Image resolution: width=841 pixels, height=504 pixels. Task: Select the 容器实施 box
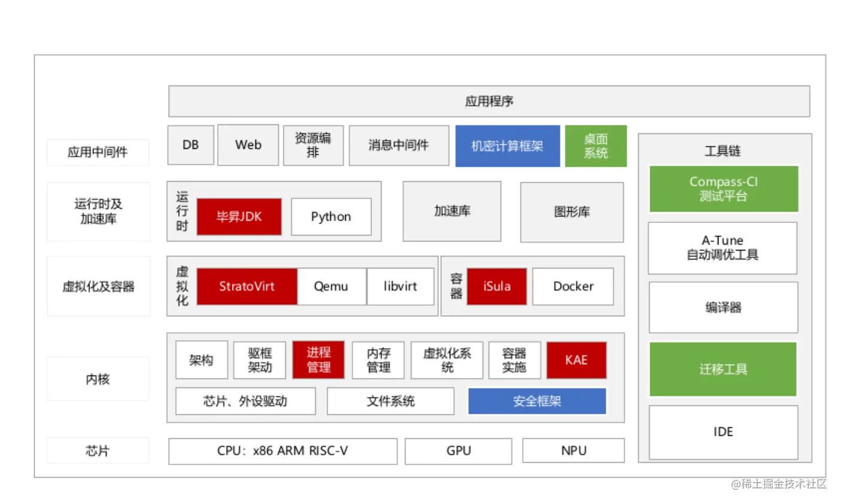(514, 360)
